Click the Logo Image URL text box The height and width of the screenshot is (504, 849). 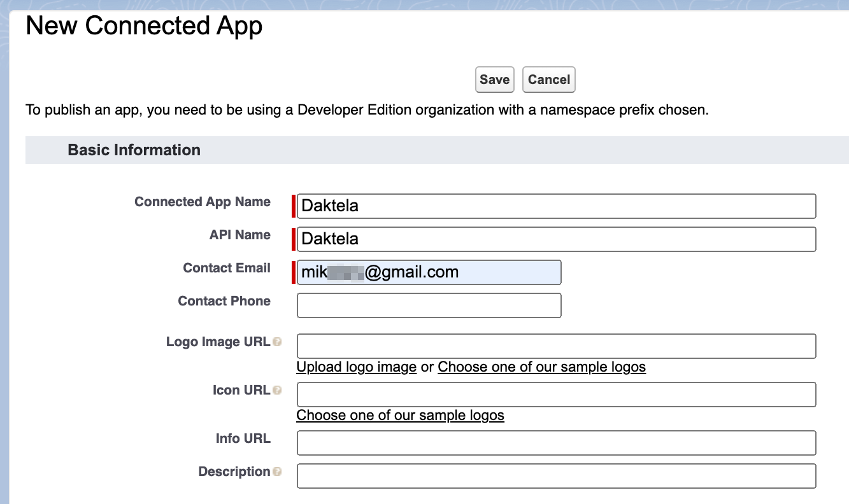[x=554, y=346]
